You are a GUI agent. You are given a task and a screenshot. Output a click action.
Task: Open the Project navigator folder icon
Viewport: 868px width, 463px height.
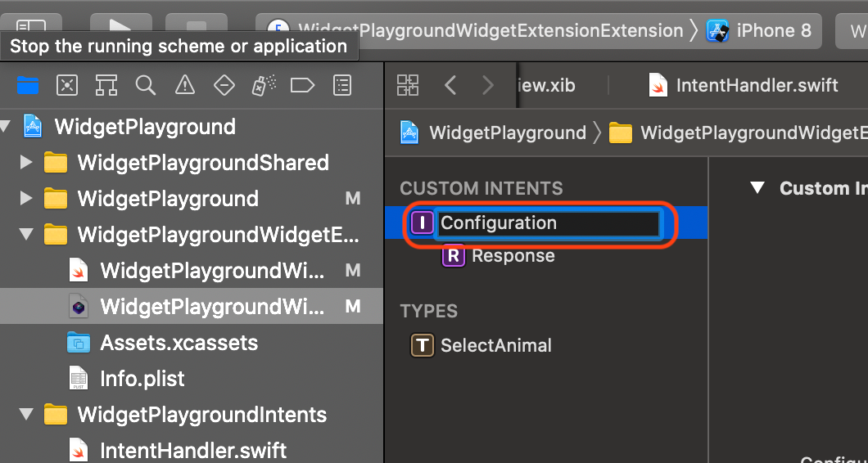pos(28,85)
